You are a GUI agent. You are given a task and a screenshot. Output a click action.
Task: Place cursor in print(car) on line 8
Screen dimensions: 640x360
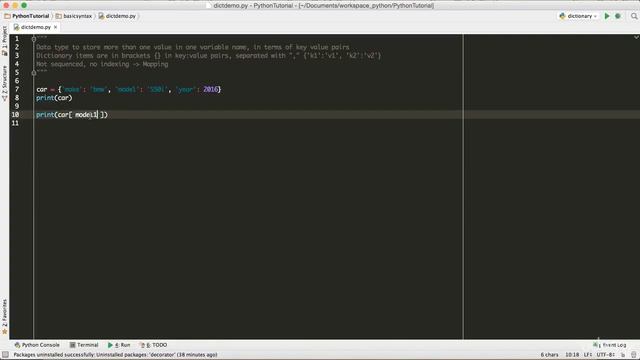tap(54, 98)
